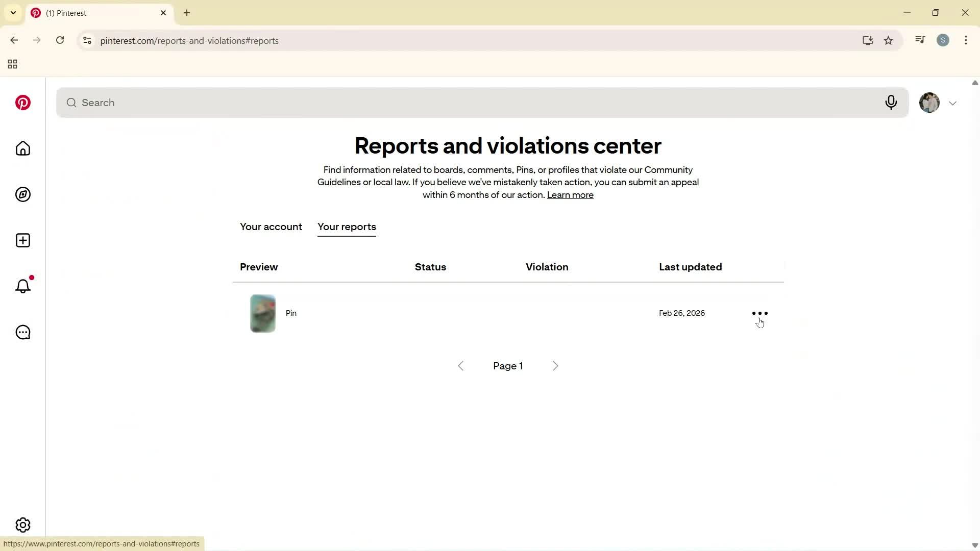The width and height of the screenshot is (980, 551).
Task: Select the Your reports tab
Action: 347,227
